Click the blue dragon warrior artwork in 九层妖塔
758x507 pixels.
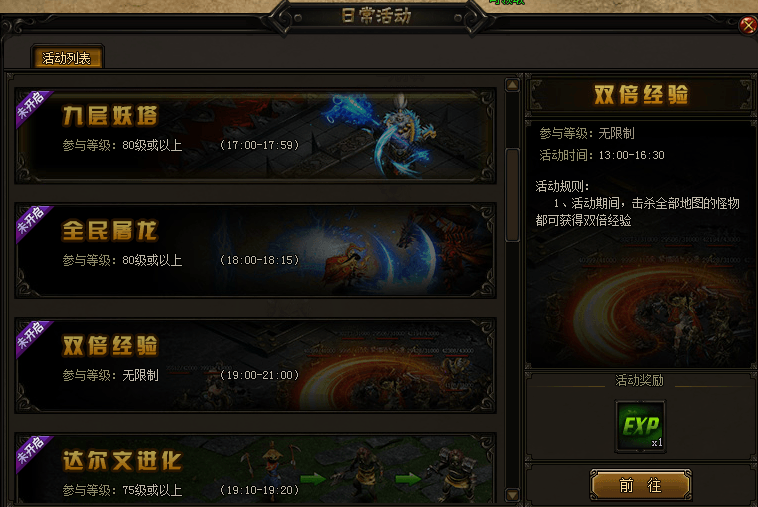coord(387,136)
